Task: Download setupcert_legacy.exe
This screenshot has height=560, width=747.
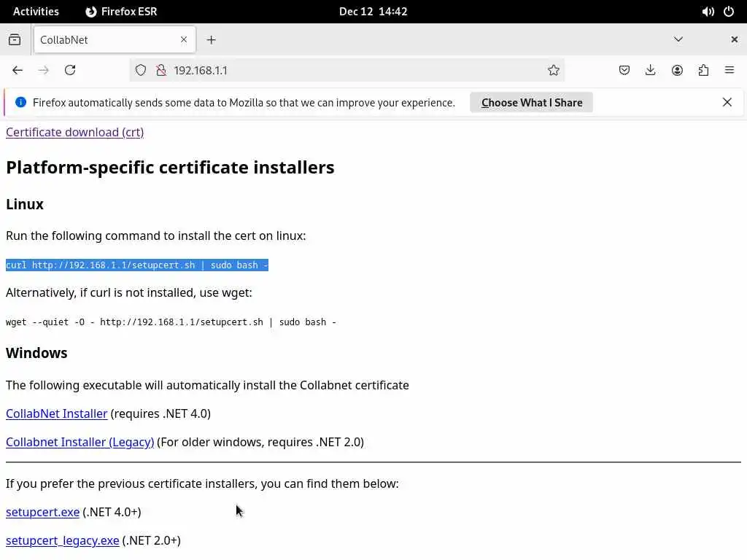Action: click(x=63, y=540)
